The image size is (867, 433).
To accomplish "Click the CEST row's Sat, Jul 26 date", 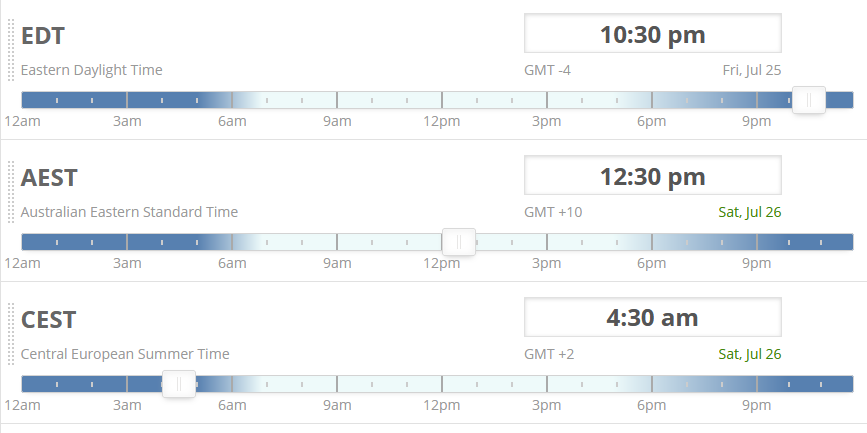I will tap(749, 354).
